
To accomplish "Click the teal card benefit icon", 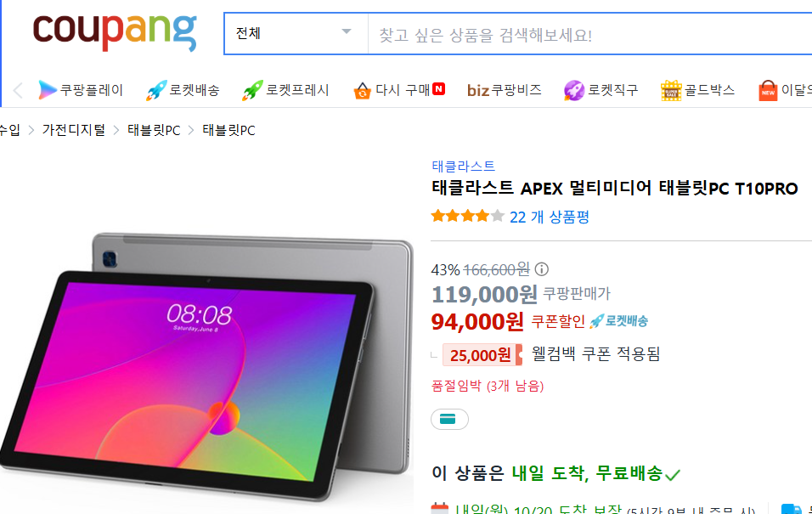I will tap(449, 419).
